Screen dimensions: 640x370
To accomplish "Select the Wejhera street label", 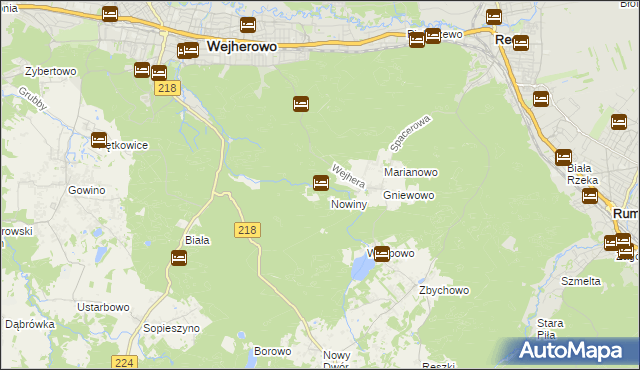I will click(348, 176).
